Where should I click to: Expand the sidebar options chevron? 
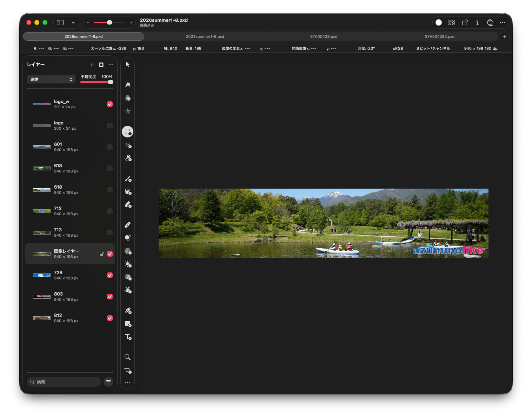(x=73, y=22)
